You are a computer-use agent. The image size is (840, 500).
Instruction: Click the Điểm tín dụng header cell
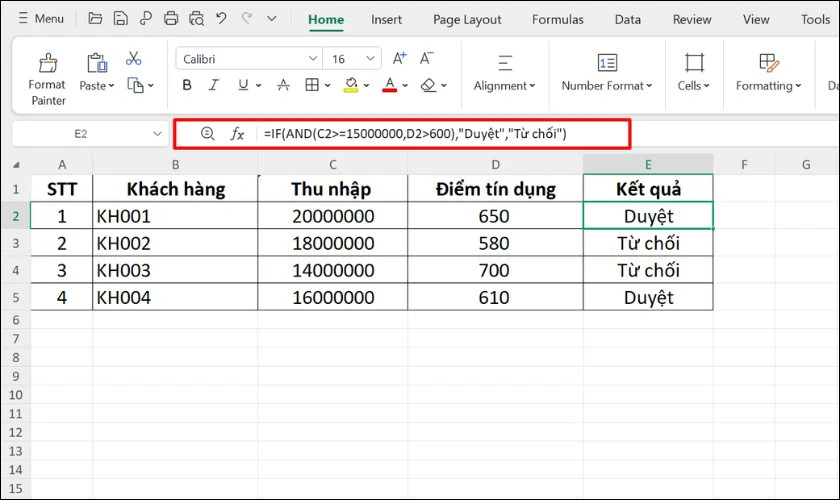[x=496, y=189]
